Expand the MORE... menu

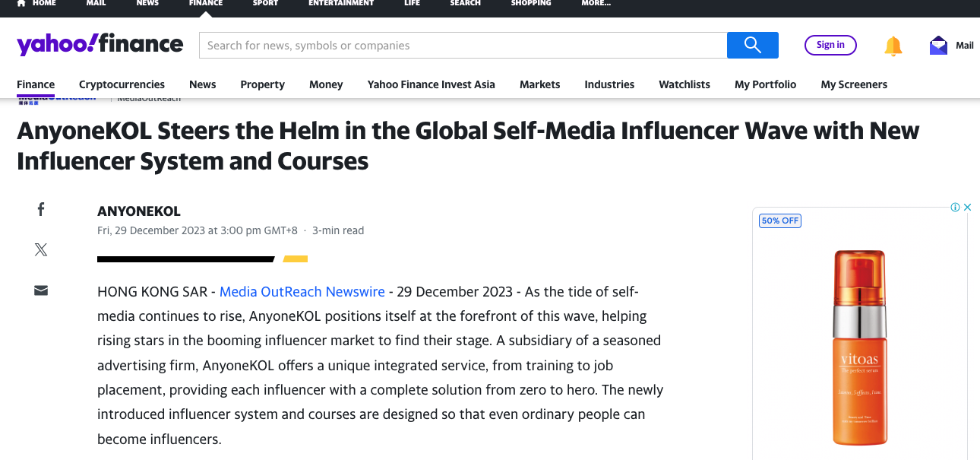596,3
